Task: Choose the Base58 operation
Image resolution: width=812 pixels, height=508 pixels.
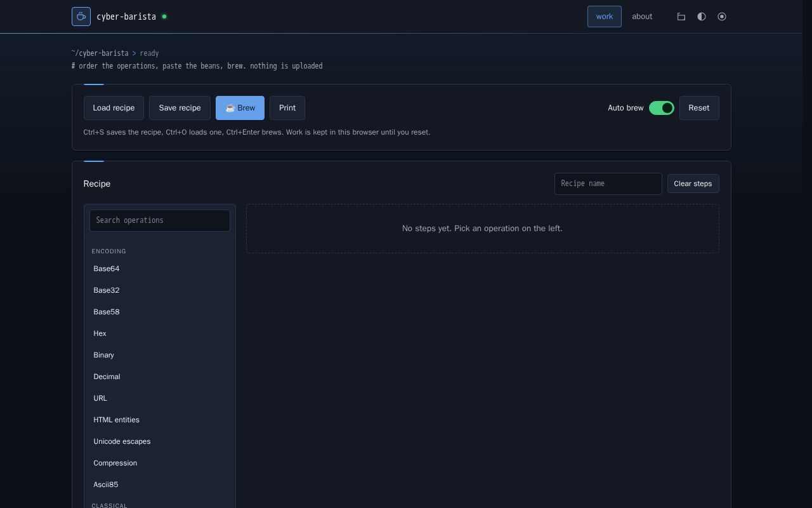Action: (x=160, y=312)
